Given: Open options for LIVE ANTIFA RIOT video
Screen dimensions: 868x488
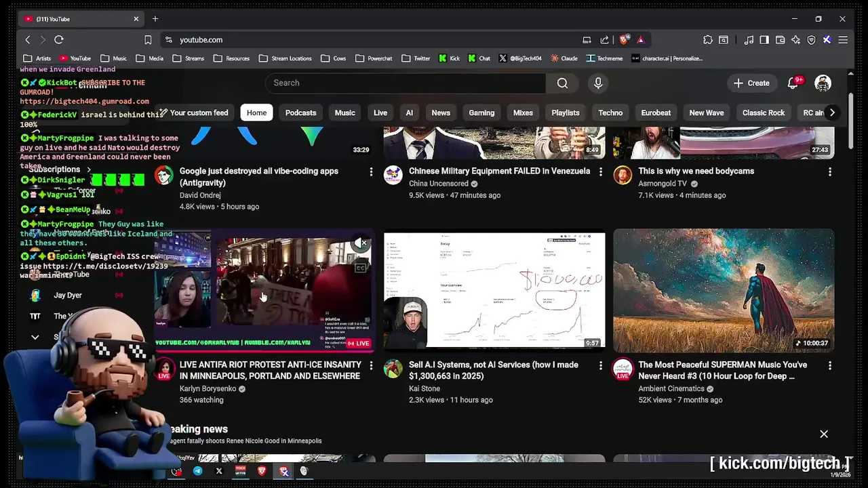Looking at the screenshot, I should pos(371,366).
